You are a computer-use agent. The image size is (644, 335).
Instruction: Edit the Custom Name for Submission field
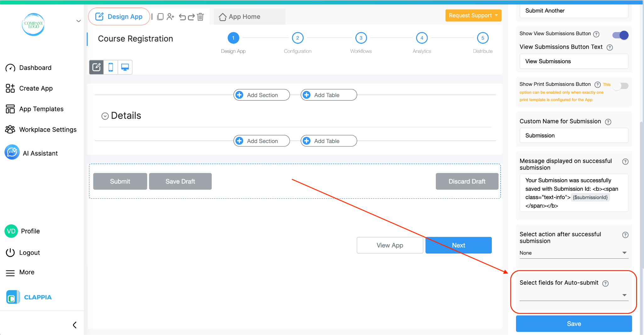pos(574,135)
